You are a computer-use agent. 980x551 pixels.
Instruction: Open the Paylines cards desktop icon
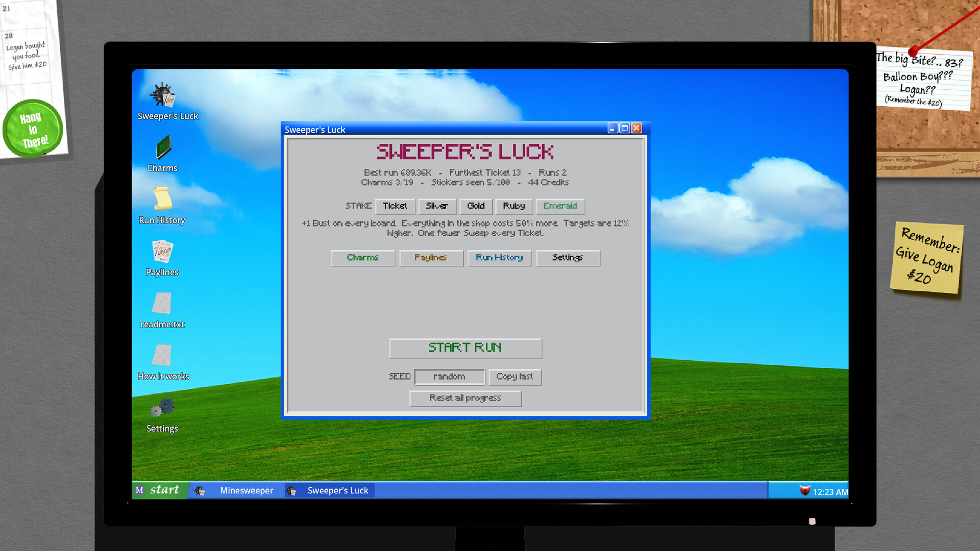coord(162,252)
